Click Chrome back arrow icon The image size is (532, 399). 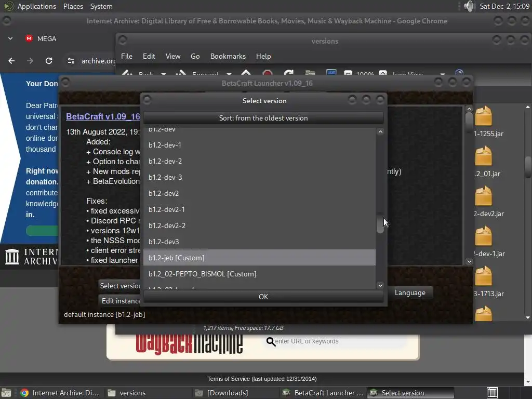pos(11,61)
